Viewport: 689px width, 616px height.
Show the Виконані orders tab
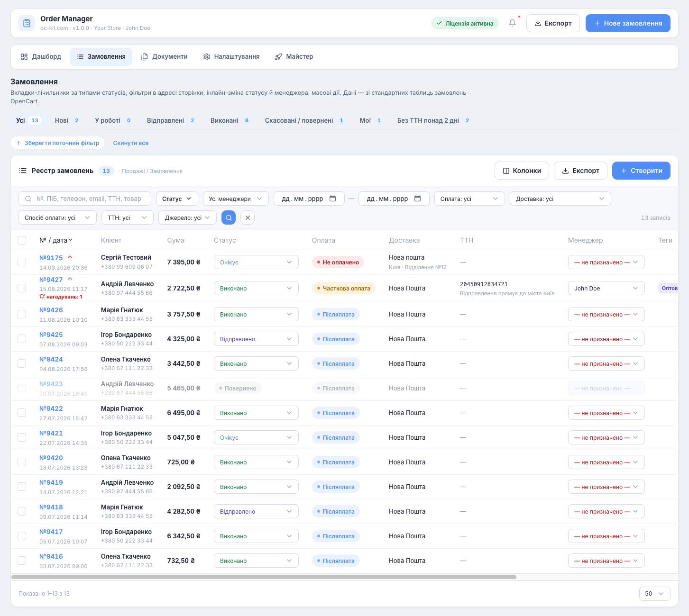(x=230, y=120)
